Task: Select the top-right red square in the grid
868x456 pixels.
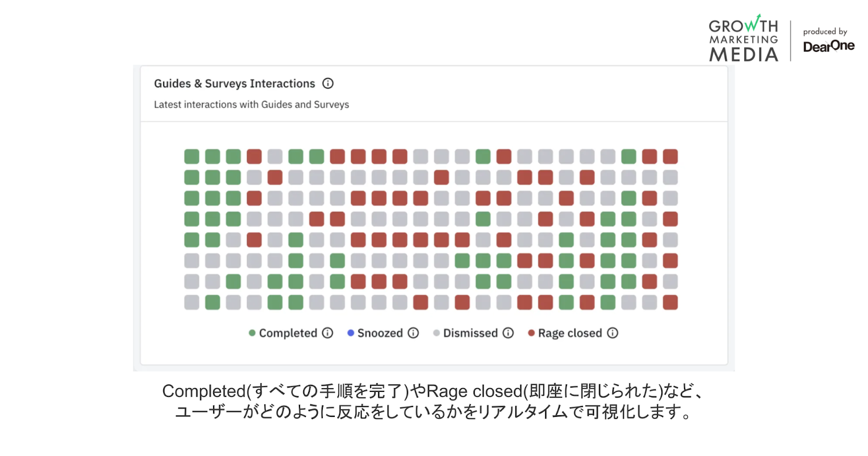Action: coord(670,156)
